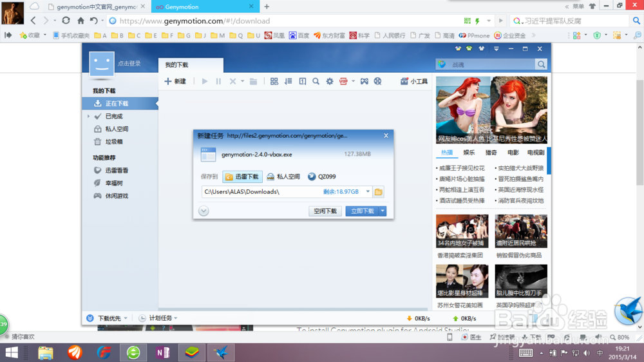Select the 我的下载 tab
The image size is (644, 362).
(x=191, y=65)
